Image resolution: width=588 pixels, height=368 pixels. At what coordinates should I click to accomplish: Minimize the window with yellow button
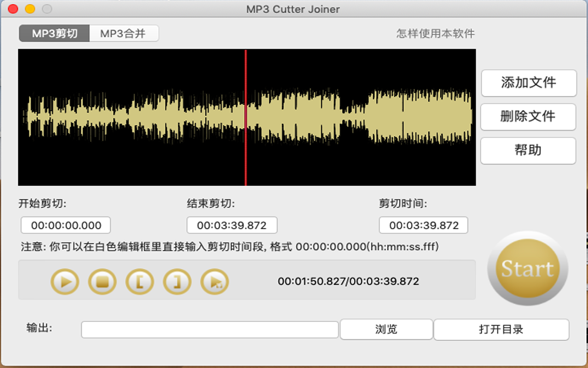[x=30, y=9]
